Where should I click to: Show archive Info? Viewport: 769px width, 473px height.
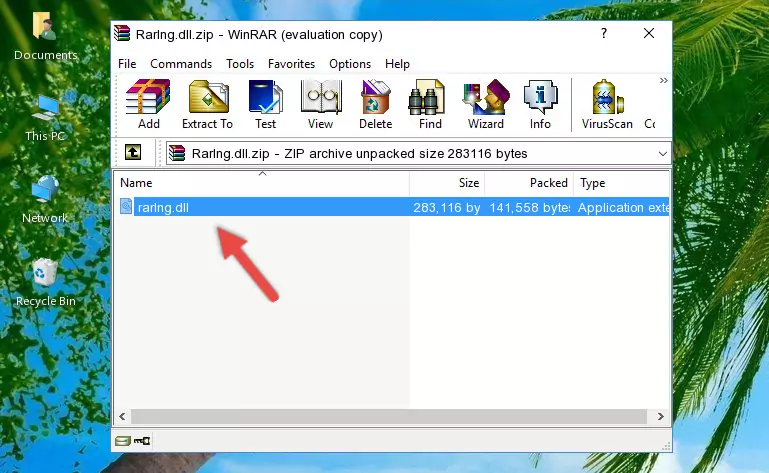[x=540, y=105]
